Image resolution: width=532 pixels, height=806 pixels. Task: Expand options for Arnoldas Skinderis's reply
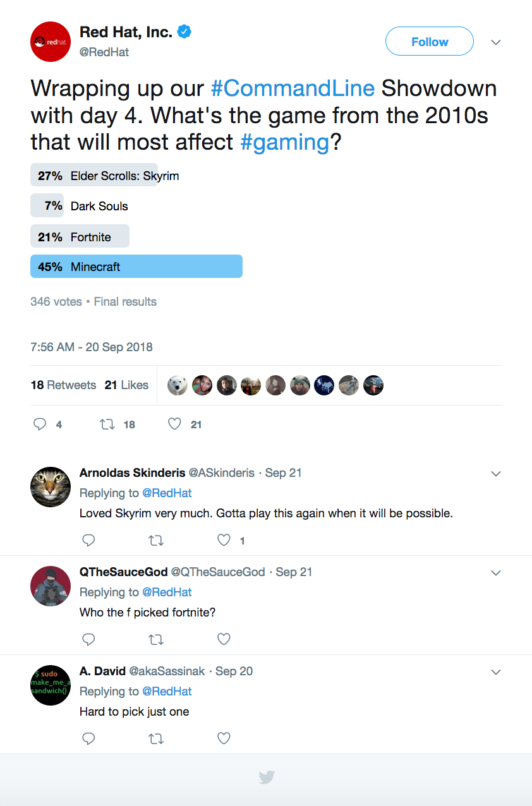[496, 474]
